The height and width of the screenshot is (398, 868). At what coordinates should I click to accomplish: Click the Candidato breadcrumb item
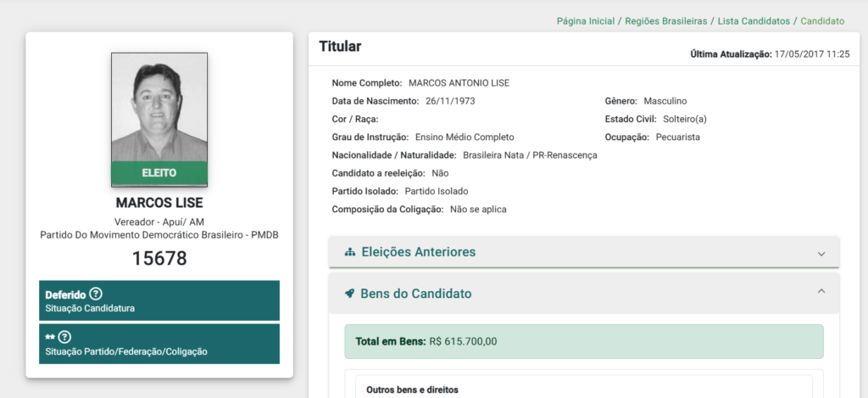coord(822,21)
